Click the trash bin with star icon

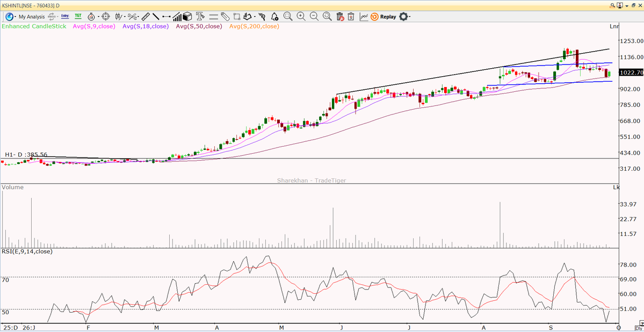click(351, 17)
